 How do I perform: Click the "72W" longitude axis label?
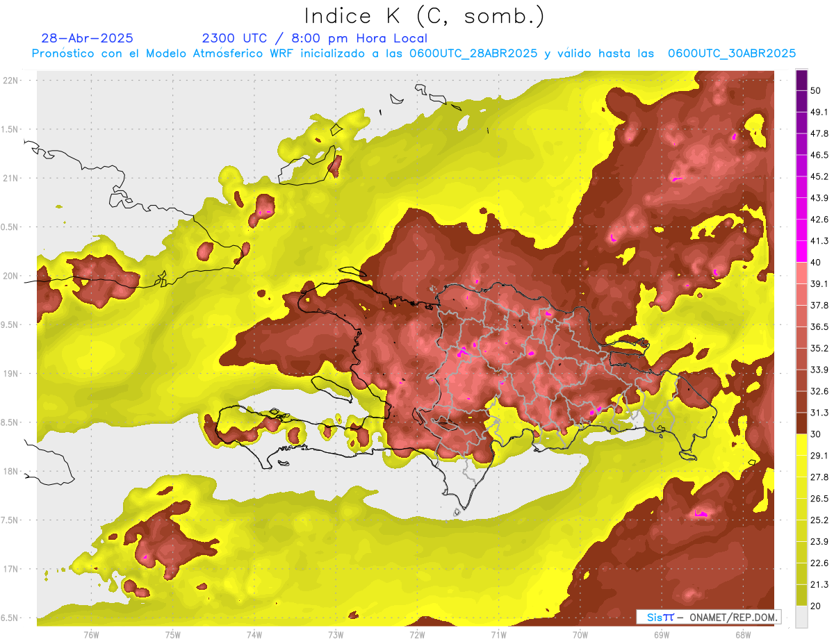click(x=417, y=634)
